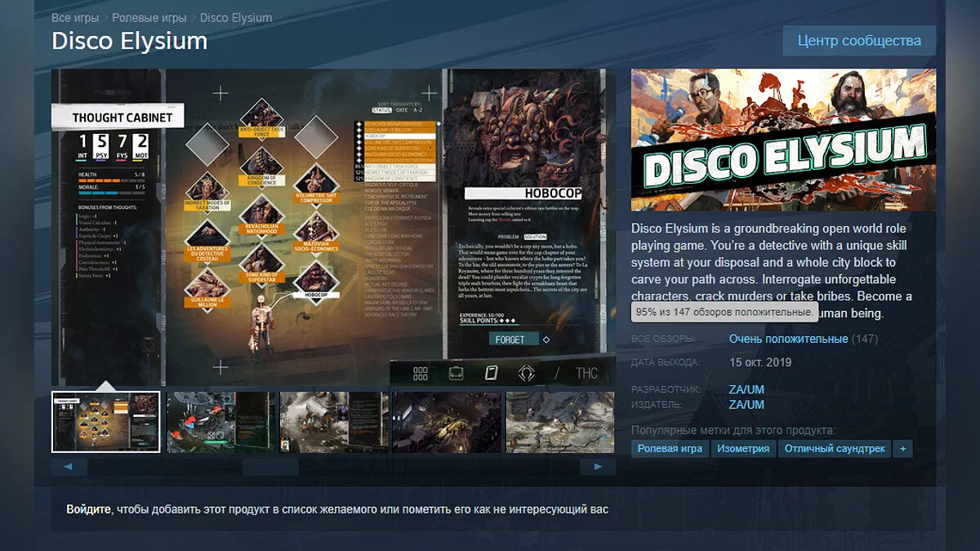Select the Изометрия tag
980x551 pixels.
tap(743, 449)
